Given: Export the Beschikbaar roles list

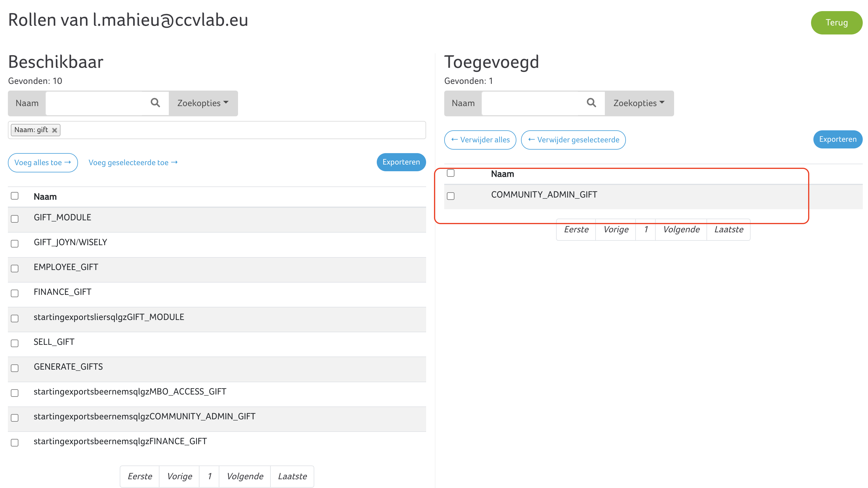Looking at the screenshot, I should (x=401, y=162).
